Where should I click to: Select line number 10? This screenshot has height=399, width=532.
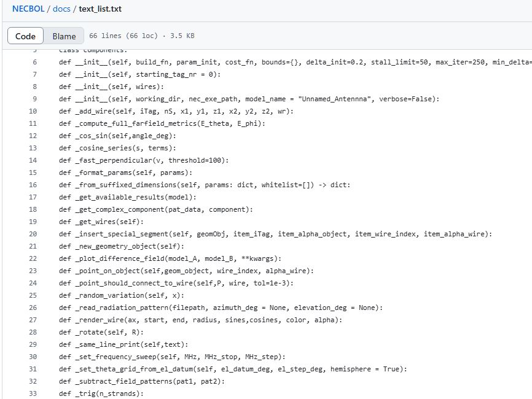pyautogui.click(x=33, y=111)
